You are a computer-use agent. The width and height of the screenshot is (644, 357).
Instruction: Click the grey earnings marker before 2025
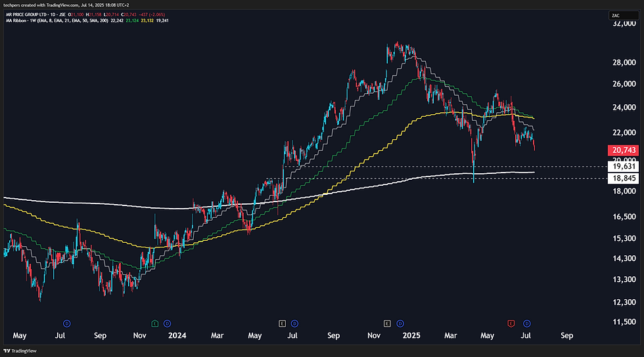pyautogui.click(x=387, y=324)
